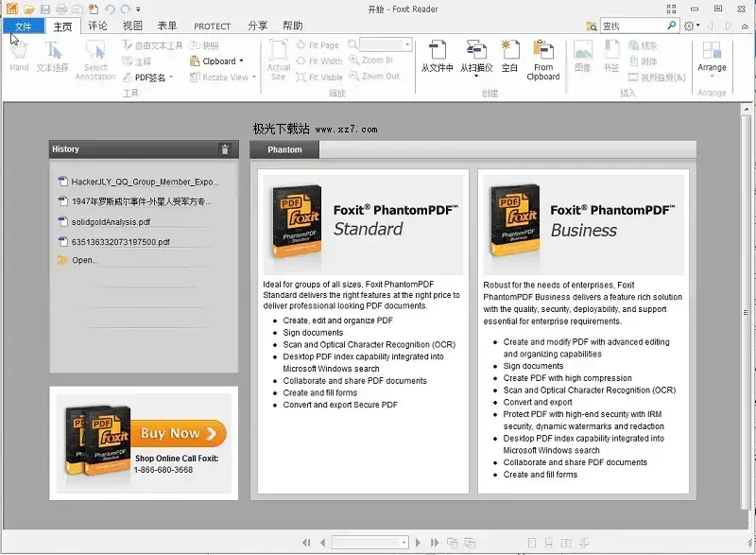756x555 pixels.
Task: Expand the customize quick access toolbar arrow
Action: pyautogui.click(x=138, y=9)
